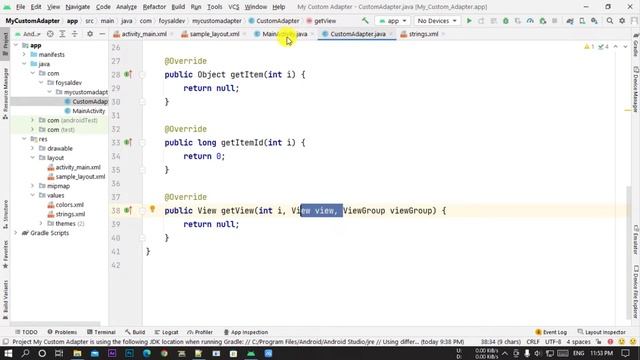The height and width of the screenshot is (360, 640).
Task: Hide the project panel with the minus icon
Action: click(102, 34)
